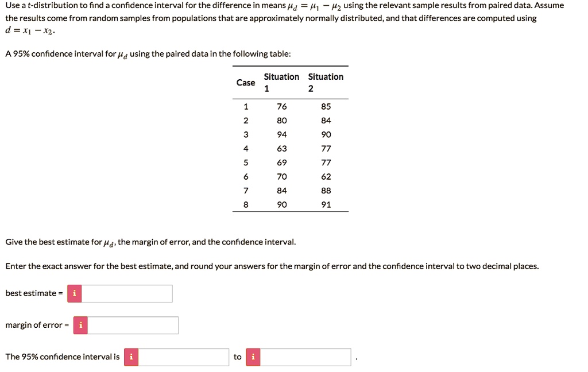Click the info icon before the lower interval box
Screen dimensions: 588x372
tap(130, 356)
